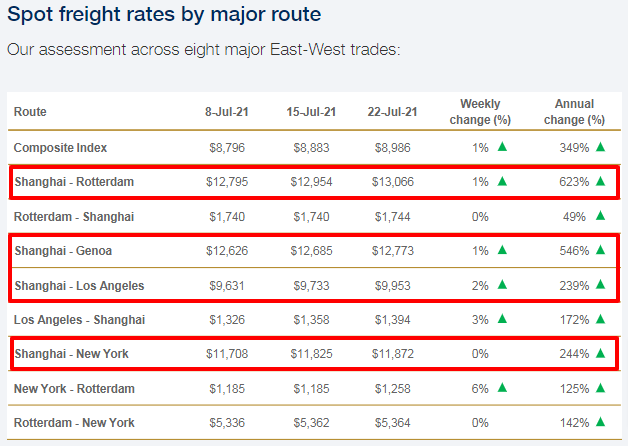Click the green arrow next to 142%
Viewport: 628px width, 446px height.
(600, 422)
